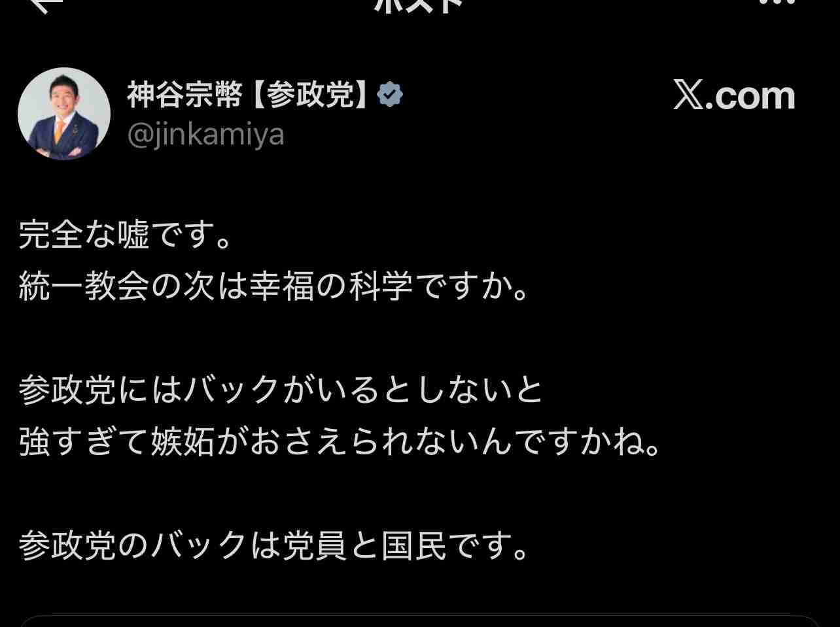This screenshot has height=627, width=840.
Task: Click the @jinkamiya handle
Action: pyautogui.click(x=205, y=135)
